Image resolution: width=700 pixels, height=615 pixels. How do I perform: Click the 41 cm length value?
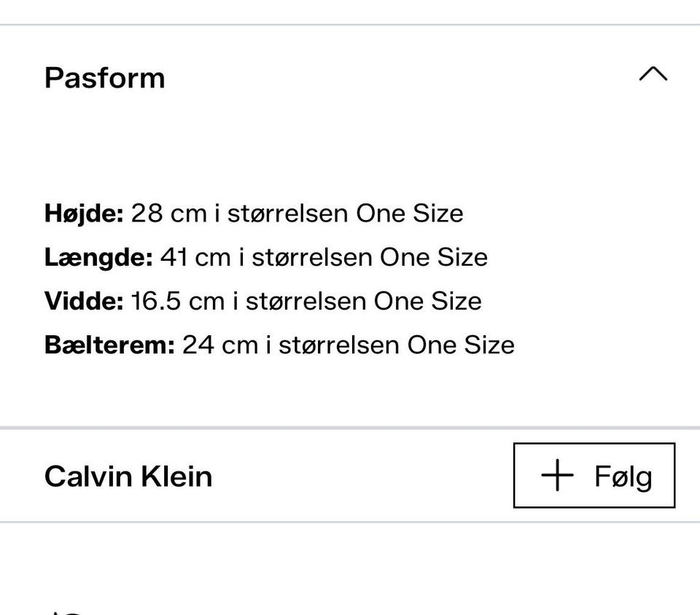pyautogui.click(x=195, y=257)
